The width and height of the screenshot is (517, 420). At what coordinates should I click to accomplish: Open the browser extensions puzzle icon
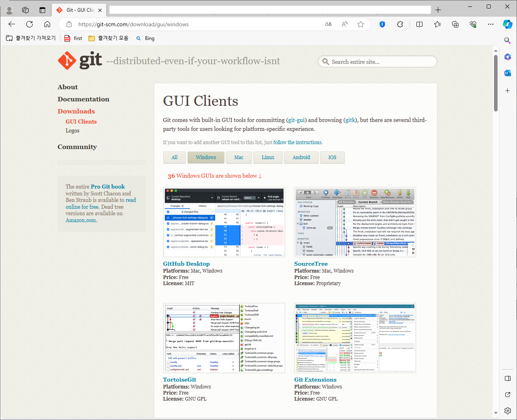point(400,24)
